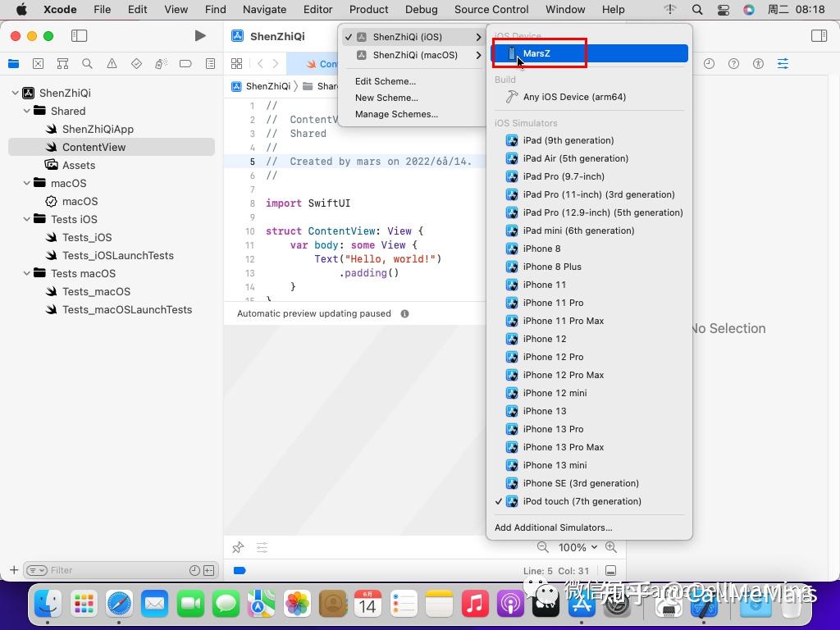This screenshot has width=840, height=630.
Task: Toggle recent files filter in navigator
Action: coord(194,571)
